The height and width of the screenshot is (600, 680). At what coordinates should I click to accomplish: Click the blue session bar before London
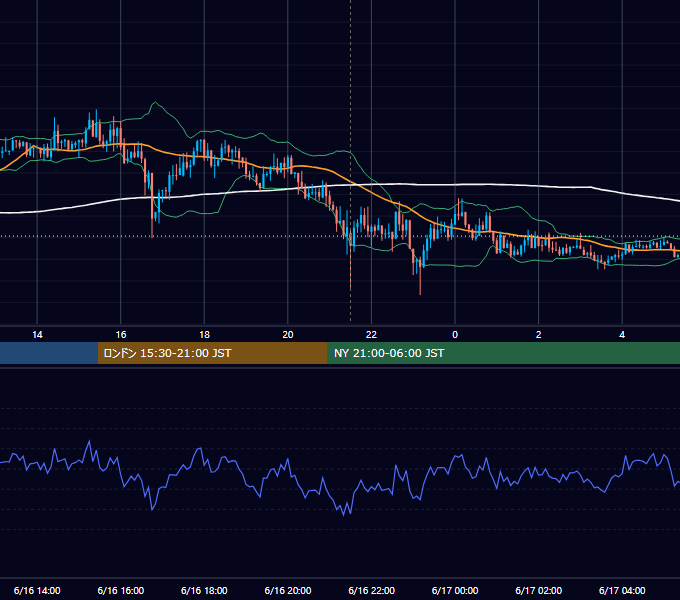pyautogui.click(x=49, y=353)
